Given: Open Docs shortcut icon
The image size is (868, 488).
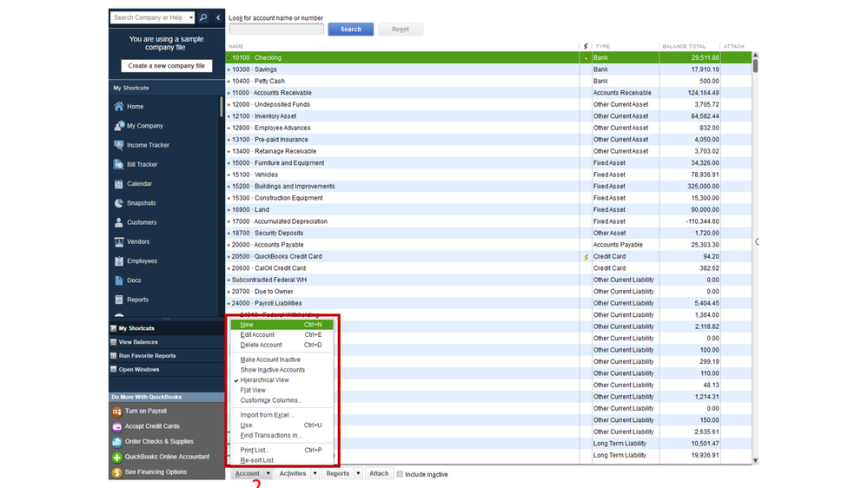Looking at the screenshot, I should 119,280.
